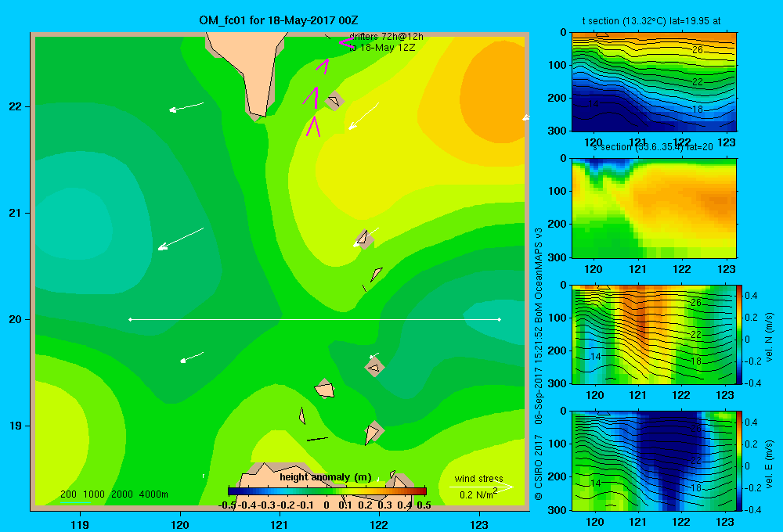
Task: Click the main map longitude label 121
Action: 280,524
